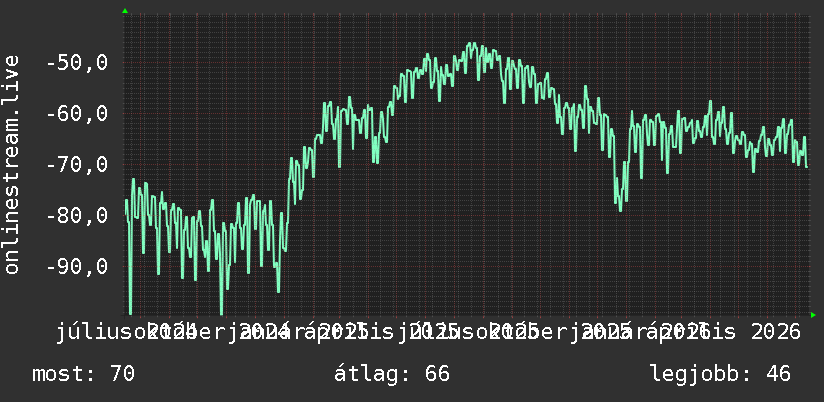Click the deepest dip at the graph's start
824x402 pixels.
point(130,312)
